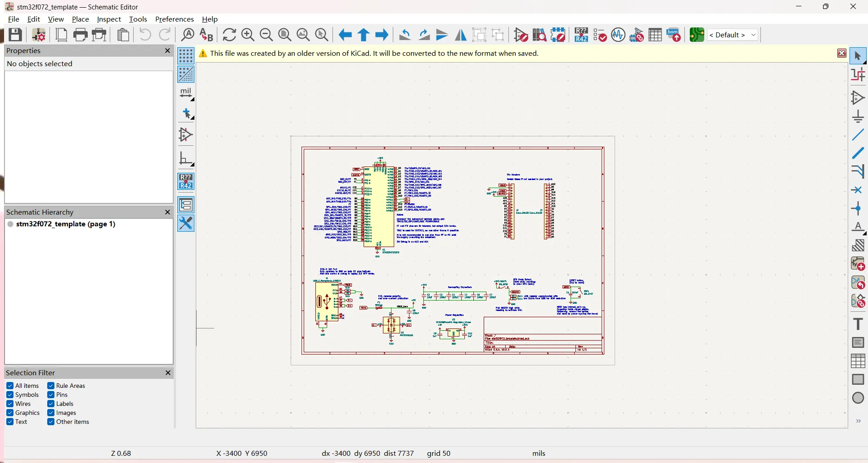Open the Edit menu
The width and height of the screenshot is (868, 463).
pyautogui.click(x=34, y=19)
